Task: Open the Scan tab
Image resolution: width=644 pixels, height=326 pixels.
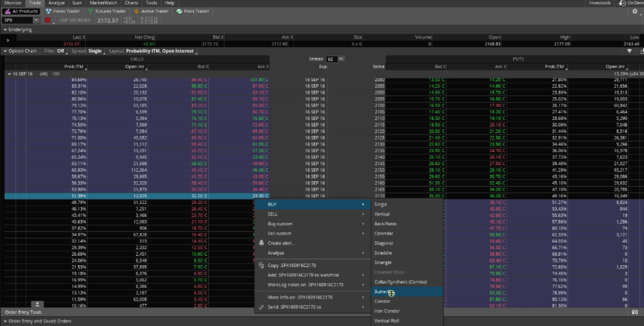Action: point(77,3)
